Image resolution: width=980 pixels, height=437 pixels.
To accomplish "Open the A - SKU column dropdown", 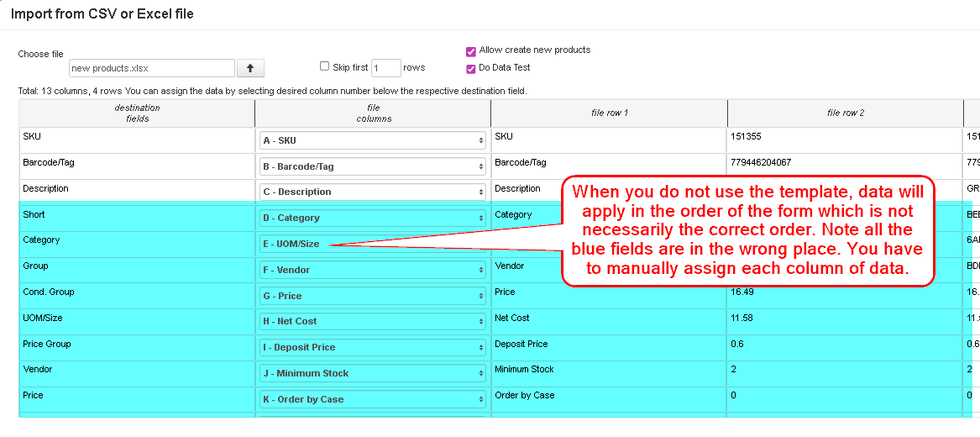I will [x=373, y=140].
